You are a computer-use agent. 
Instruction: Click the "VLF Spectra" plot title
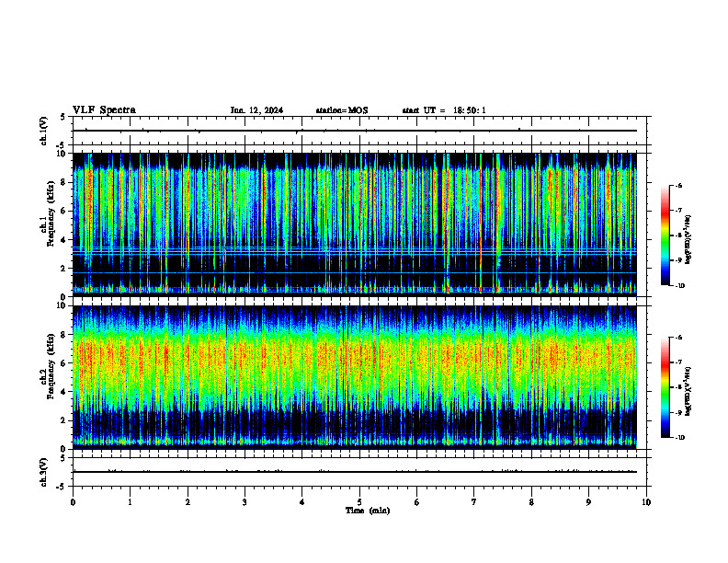[104, 110]
